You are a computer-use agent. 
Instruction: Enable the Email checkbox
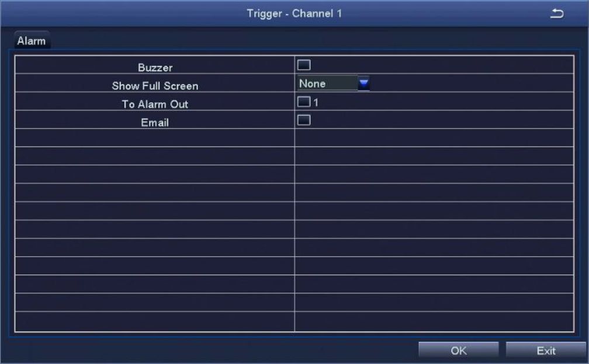coord(303,120)
